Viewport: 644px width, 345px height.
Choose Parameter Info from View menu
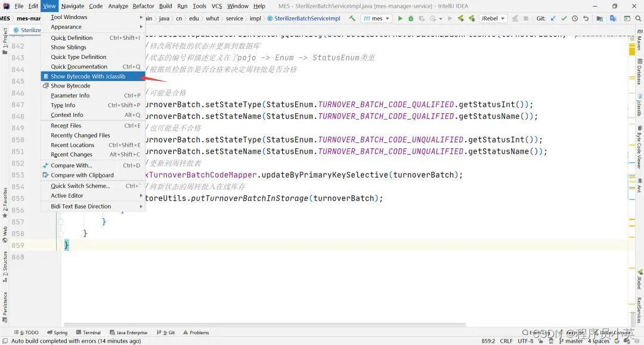click(x=93, y=95)
